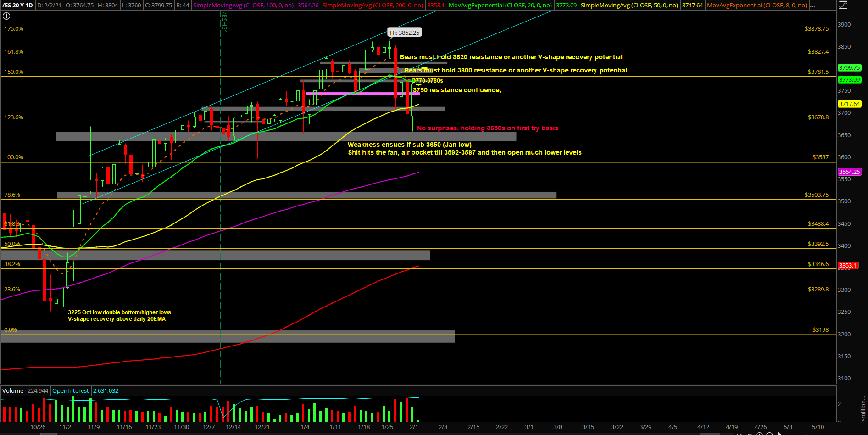Select SimpleMovingAvg (CLOSE, 50) study label
Viewport: 868px width, 435px height.
629,6
